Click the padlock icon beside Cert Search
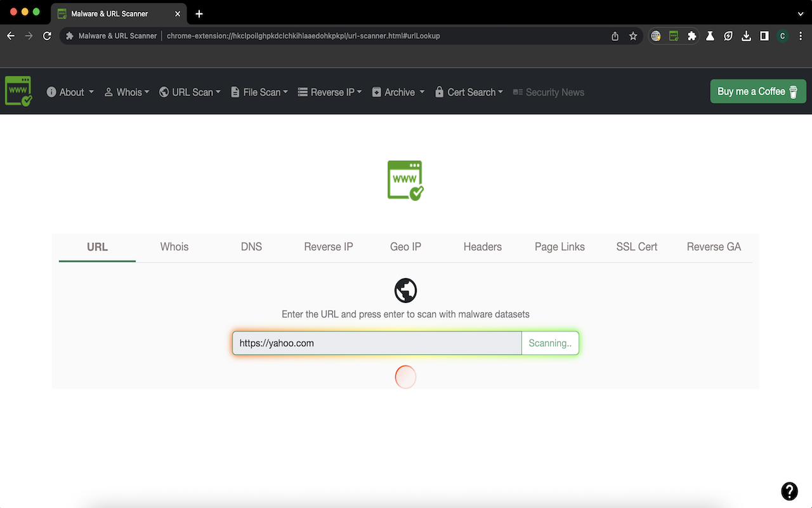The width and height of the screenshot is (812, 508). 440,92
